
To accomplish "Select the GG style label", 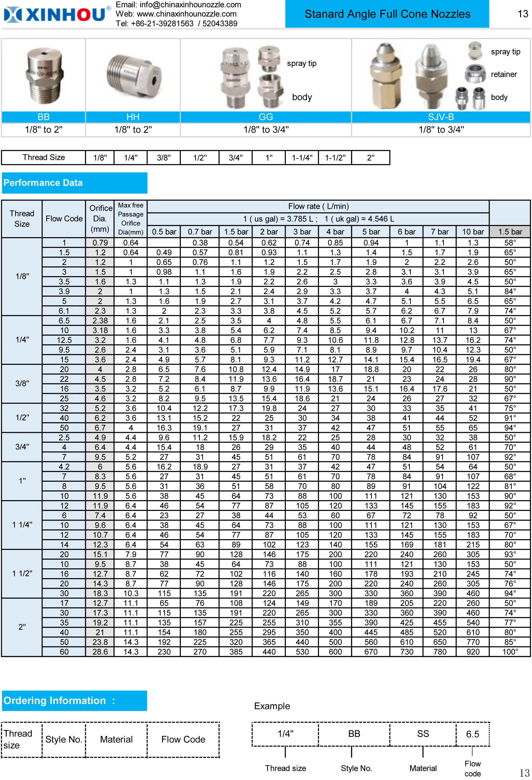I will [x=266, y=117].
